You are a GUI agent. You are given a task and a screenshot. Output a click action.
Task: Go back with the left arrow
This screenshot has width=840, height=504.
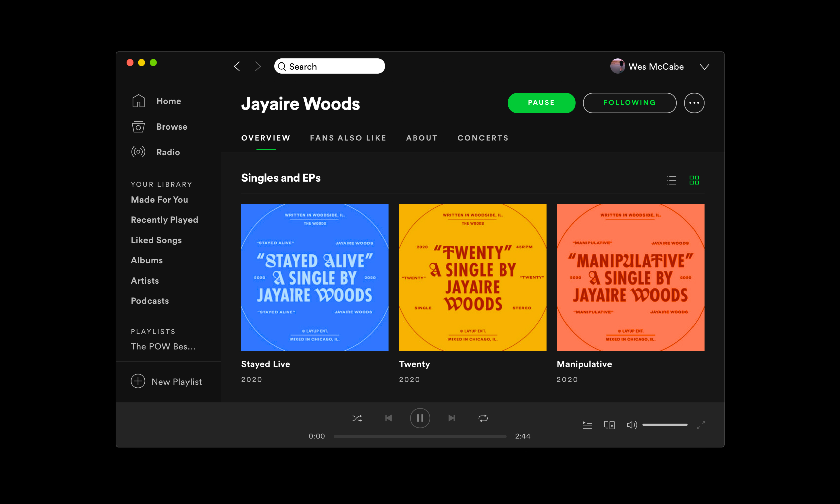(237, 66)
